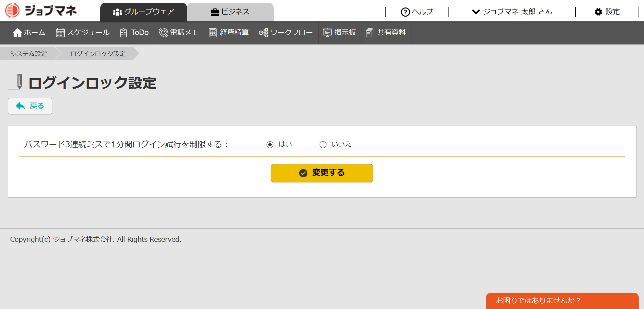This screenshot has width=644, height=309.
Task: Click the settings gear icon
Action: click(598, 12)
